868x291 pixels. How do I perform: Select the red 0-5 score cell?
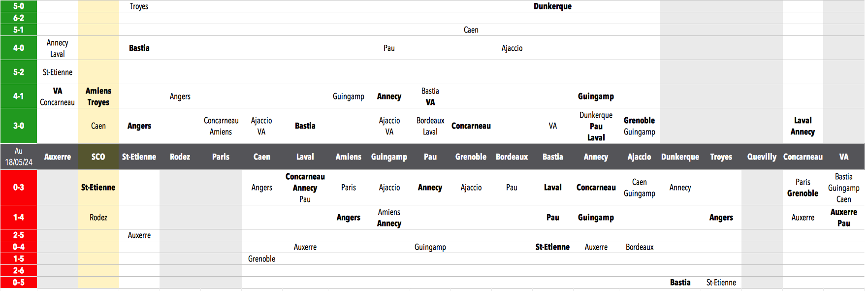coord(19,283)
